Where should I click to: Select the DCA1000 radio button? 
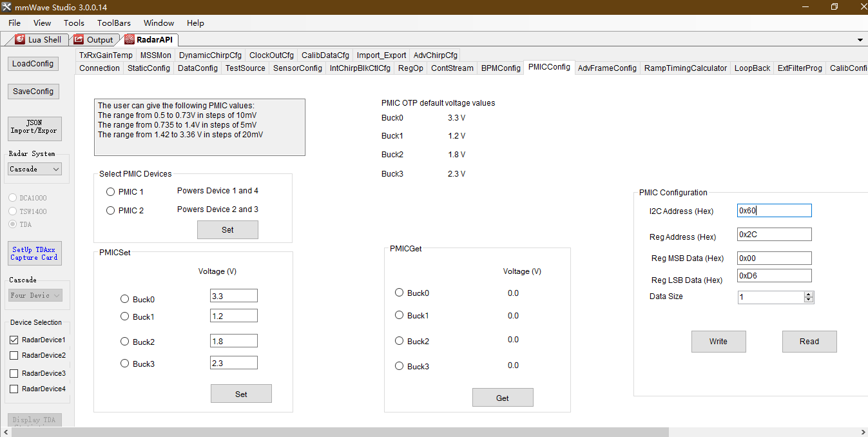[x=13, y=198]
